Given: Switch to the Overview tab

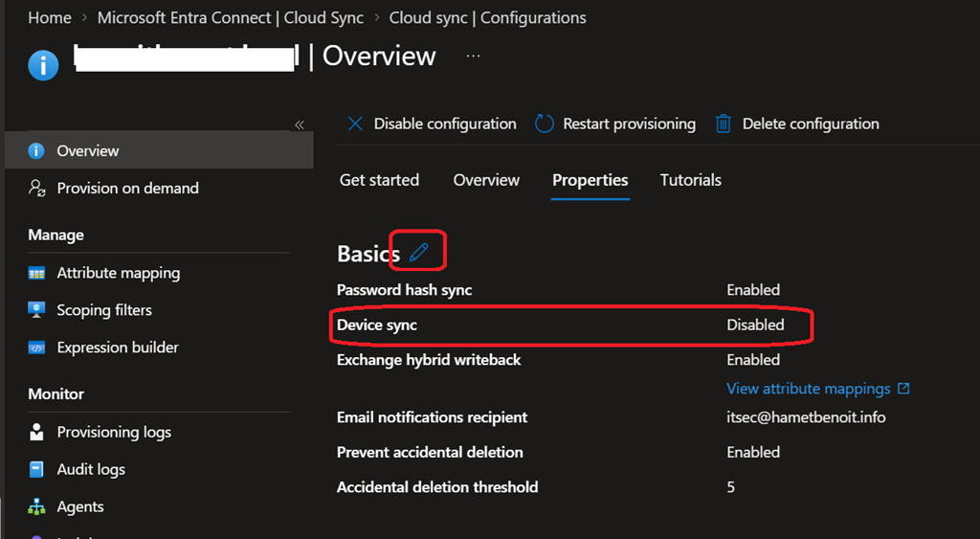Looking at the screenshot, I should [x=486, y=180].
